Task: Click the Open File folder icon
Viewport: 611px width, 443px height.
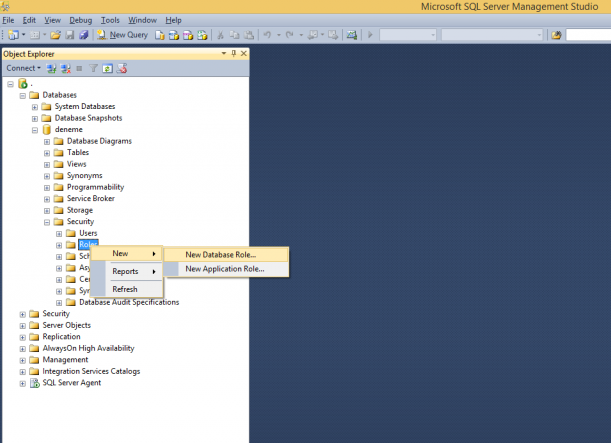Action: pos(55,35)
